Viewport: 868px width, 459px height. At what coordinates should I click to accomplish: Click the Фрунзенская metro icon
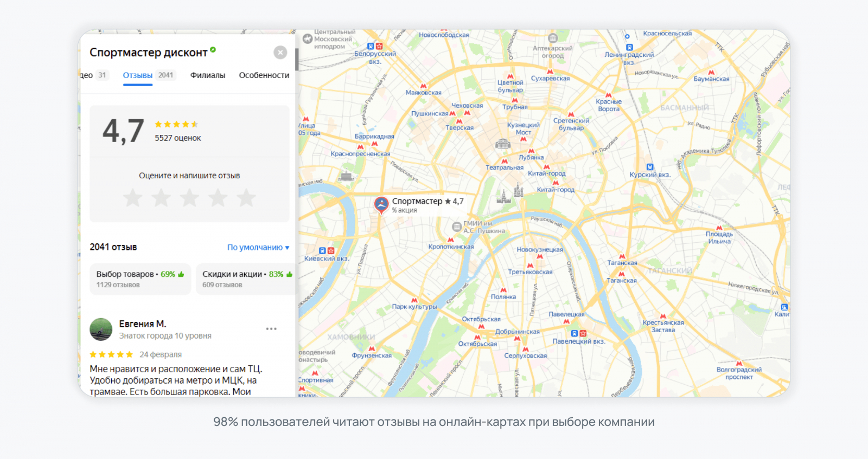(372, 348)
